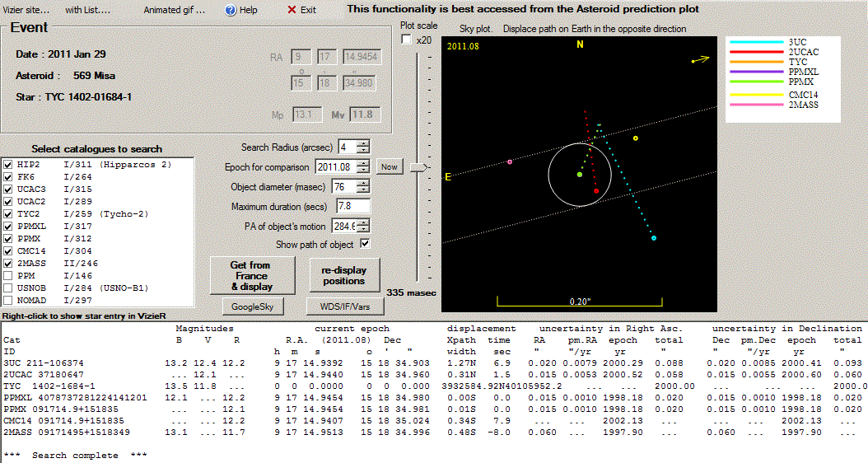
Task: Click the RA hours field showing 9
Action: tap(301, 57)
